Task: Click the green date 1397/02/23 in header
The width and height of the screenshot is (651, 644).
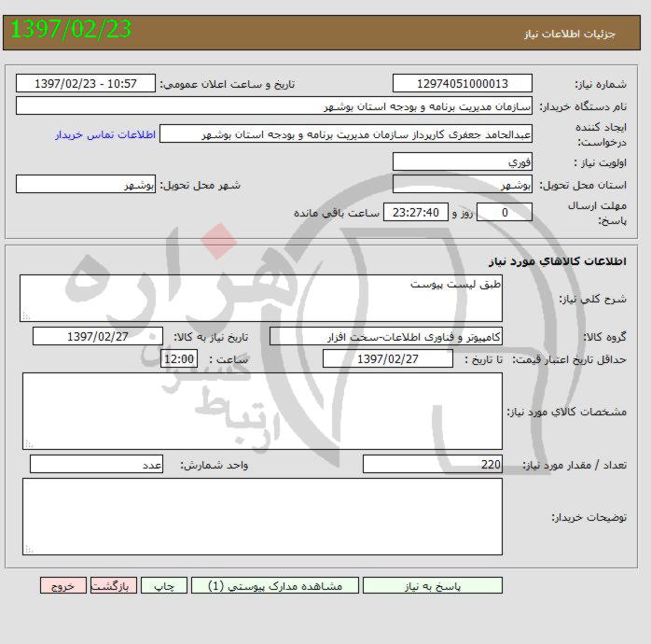Action: (x=71, y=29)
